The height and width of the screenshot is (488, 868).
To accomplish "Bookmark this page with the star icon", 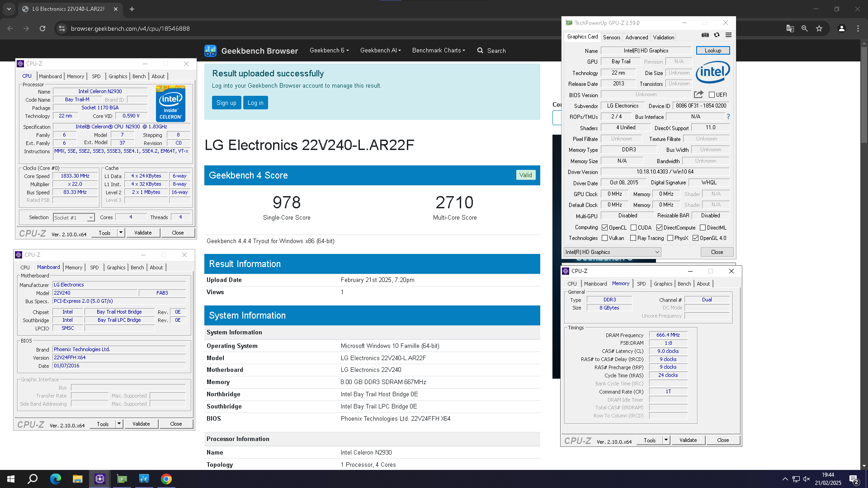I will point(819,28).
